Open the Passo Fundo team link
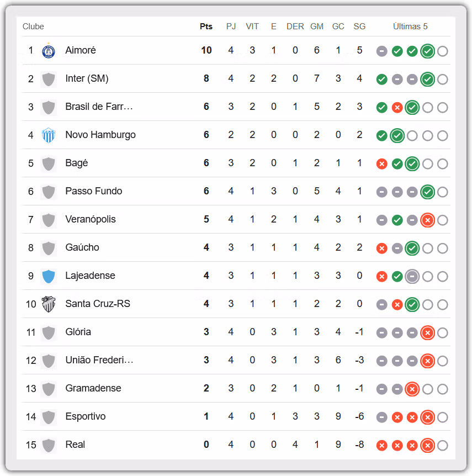This screenshot has height=476, width=472. click(94, 191)
